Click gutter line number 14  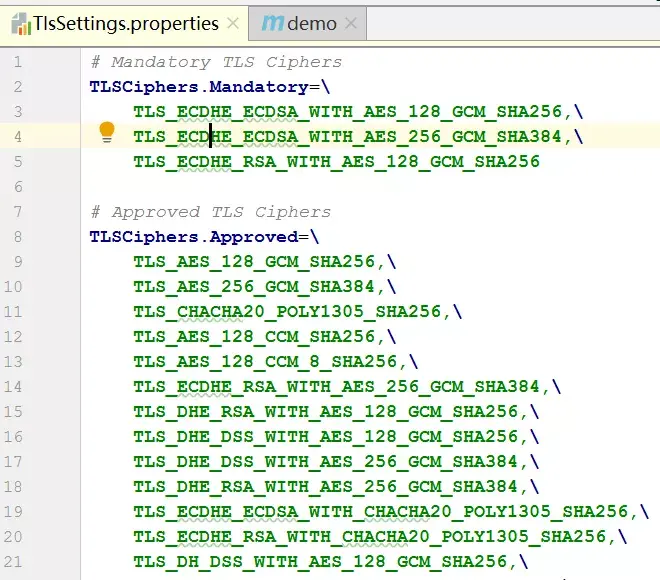(x=13, y=387)
